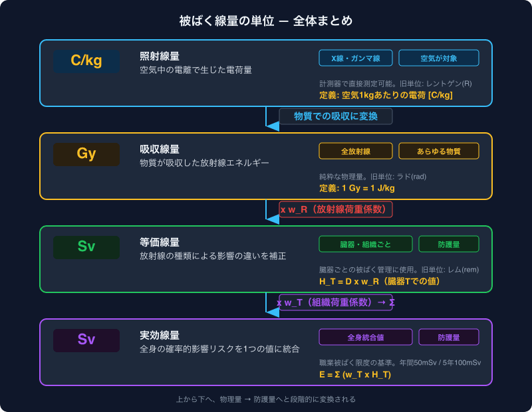532x412 pixels.
Task: Select the 臓器・組織ごと tag
Action: click(365, 244)
